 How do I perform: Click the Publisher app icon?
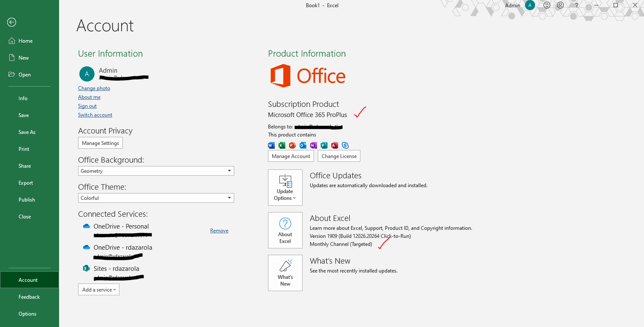click(x=324, y=145)
